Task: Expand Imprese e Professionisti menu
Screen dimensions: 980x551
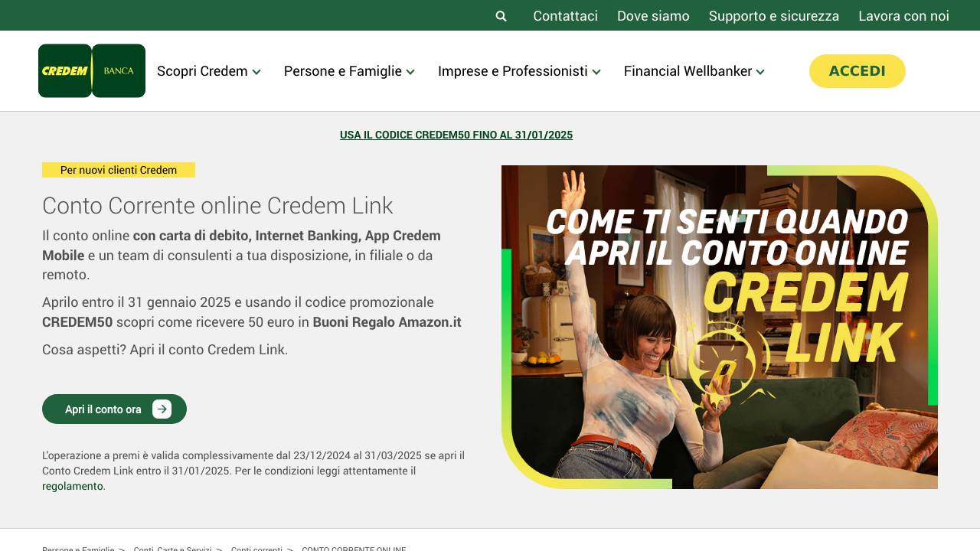Action: [519, 71]
